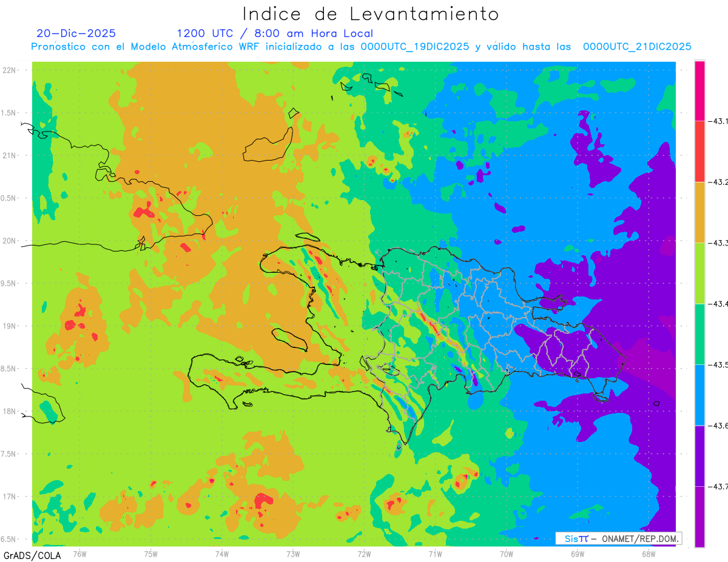Click the '1.5N' latitude label

click(x=8, y=113)
